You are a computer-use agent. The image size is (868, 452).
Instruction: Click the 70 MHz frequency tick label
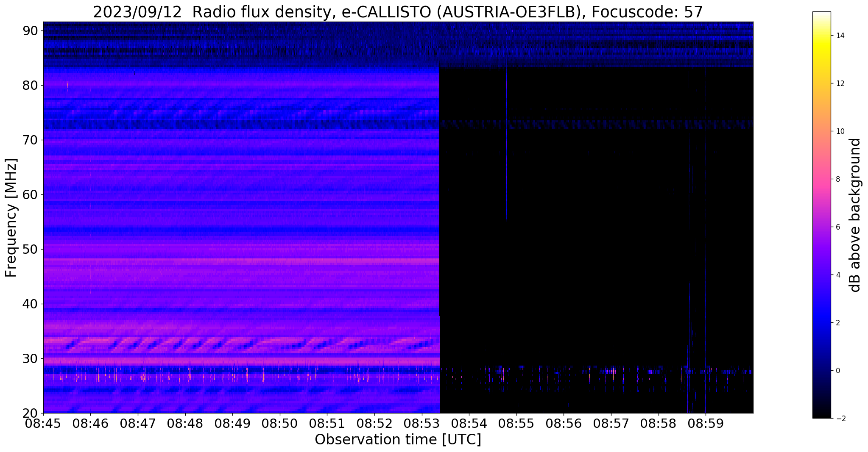30,140
